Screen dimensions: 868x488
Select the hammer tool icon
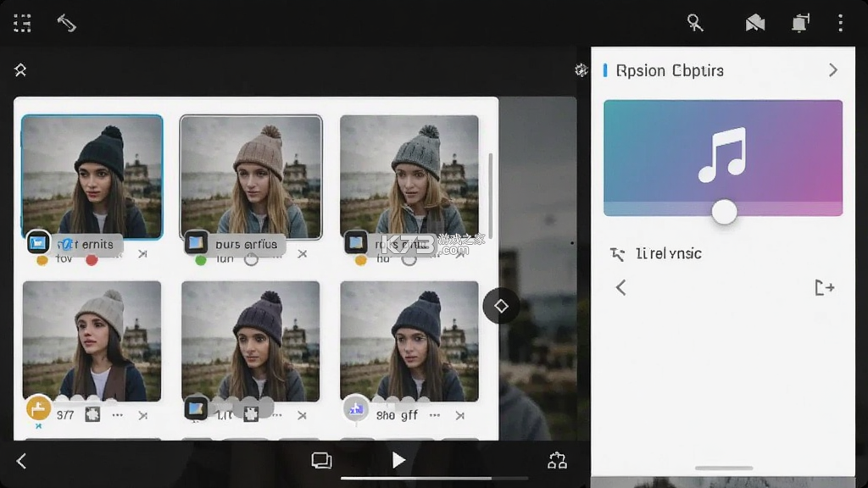tap(66, 23)
